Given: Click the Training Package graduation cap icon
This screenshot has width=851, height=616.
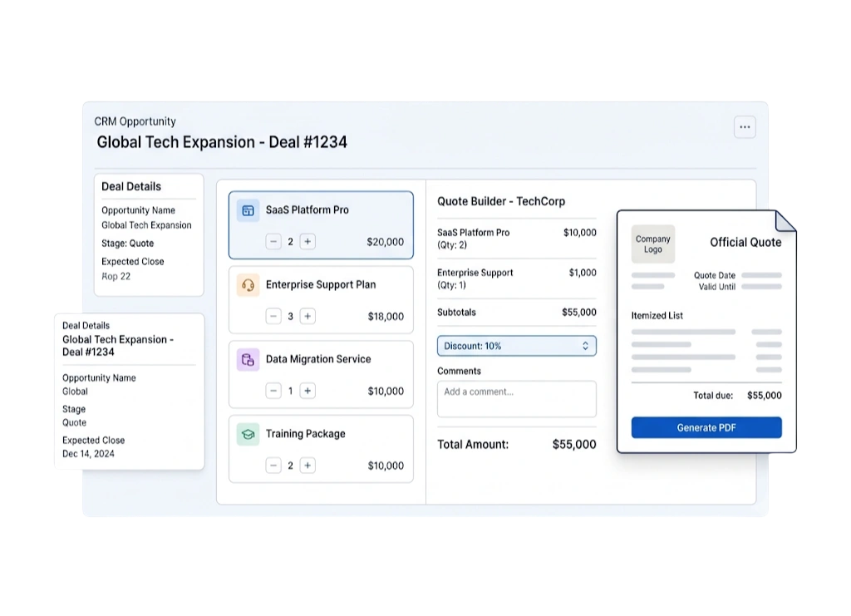Looking at the screenshot, I should (248, 434).
